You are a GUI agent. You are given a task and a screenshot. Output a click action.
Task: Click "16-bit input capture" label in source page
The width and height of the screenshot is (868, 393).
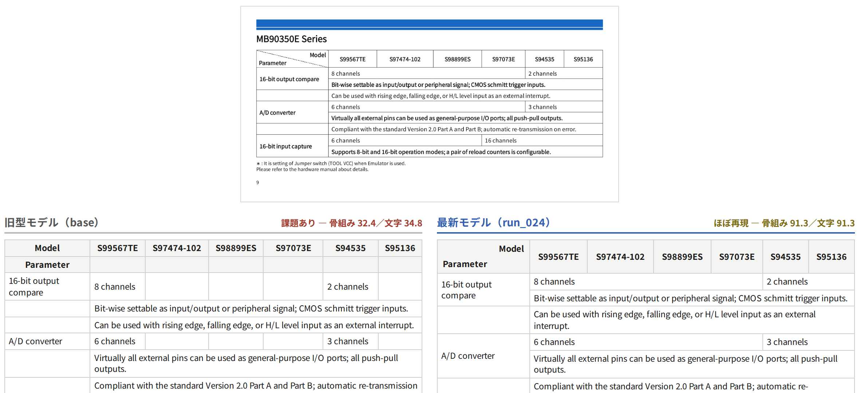click(x=286, y=146)
